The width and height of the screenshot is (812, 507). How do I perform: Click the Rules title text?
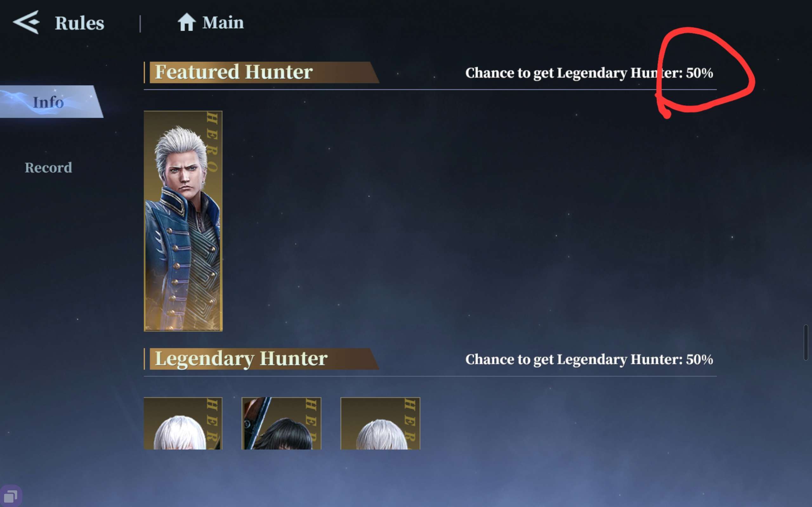pyautogui.click(x=80, y=23)
